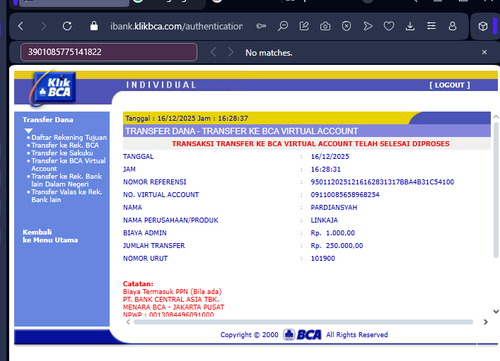The image size is (500, 361).
Task: Open Transfer ke BCA Virtual Account
Action: [x=68, y=165]
